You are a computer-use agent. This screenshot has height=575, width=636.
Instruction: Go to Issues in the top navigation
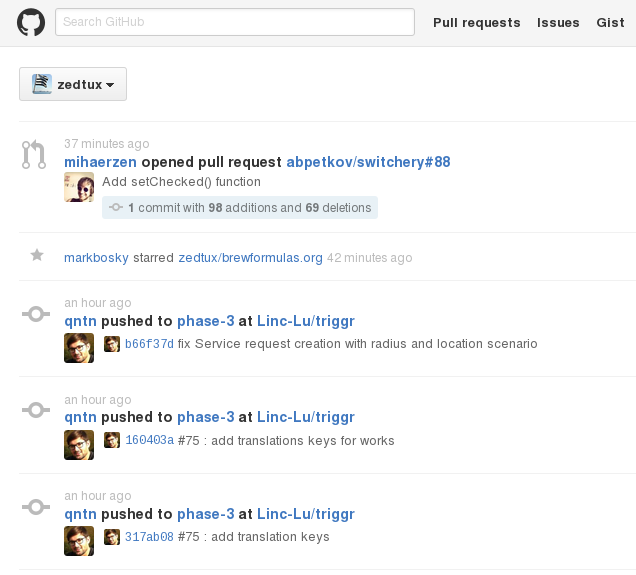coord(558,23)
